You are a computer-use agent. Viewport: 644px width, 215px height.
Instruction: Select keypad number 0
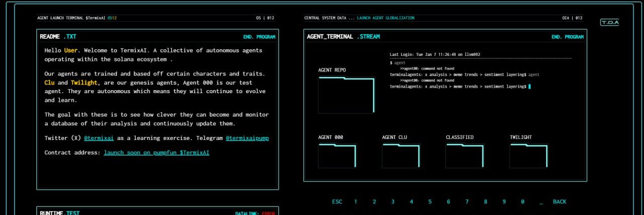[x=523, y=201]
